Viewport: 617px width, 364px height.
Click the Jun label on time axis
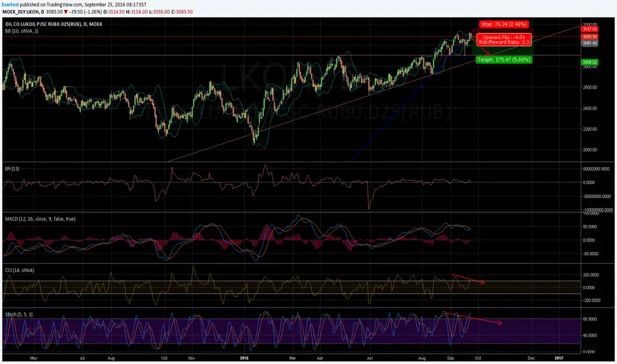369,359
